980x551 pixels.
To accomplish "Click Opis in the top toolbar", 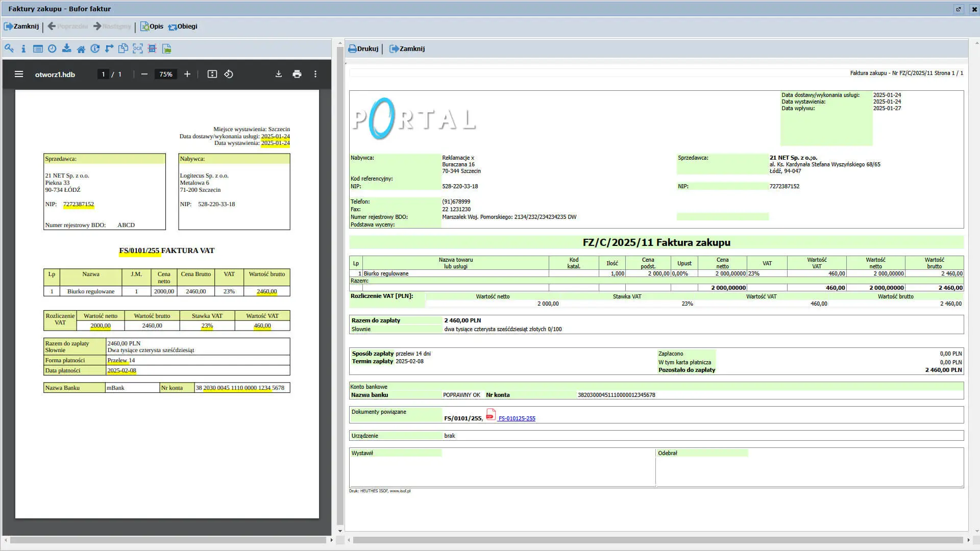I will (152, 27).
